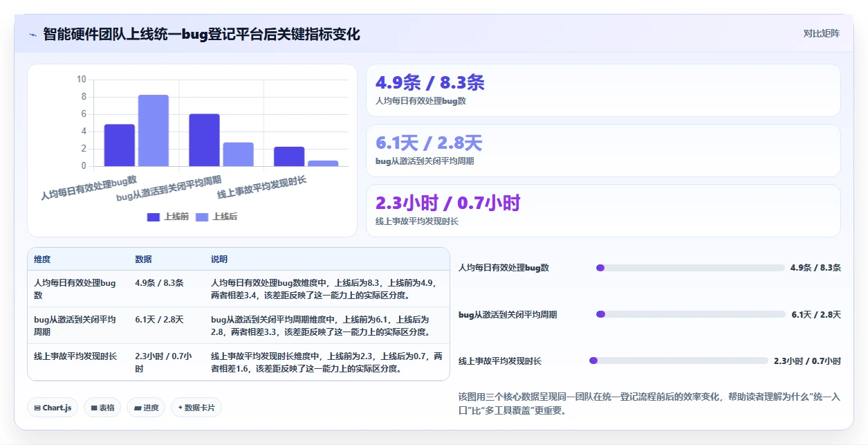
Task: Click progress value 6.1天 / 2.8天
Action: tap(816, 314)
